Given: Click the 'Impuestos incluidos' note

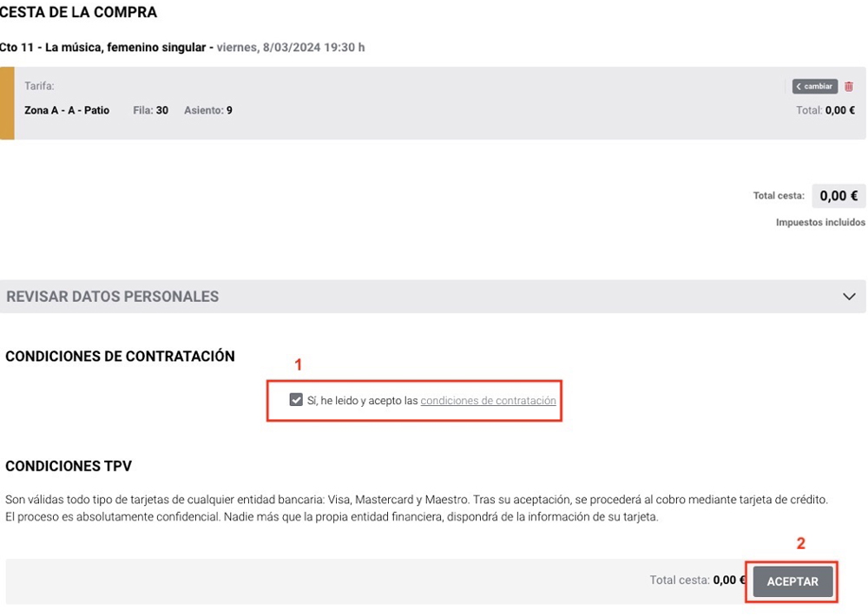Looking at the screenshot, I should tap(820, 222).
